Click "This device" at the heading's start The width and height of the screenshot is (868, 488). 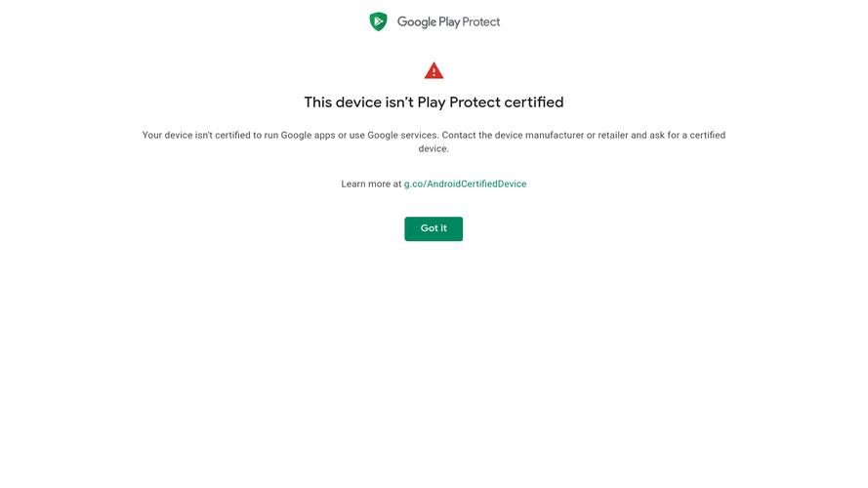pos(341,102)
